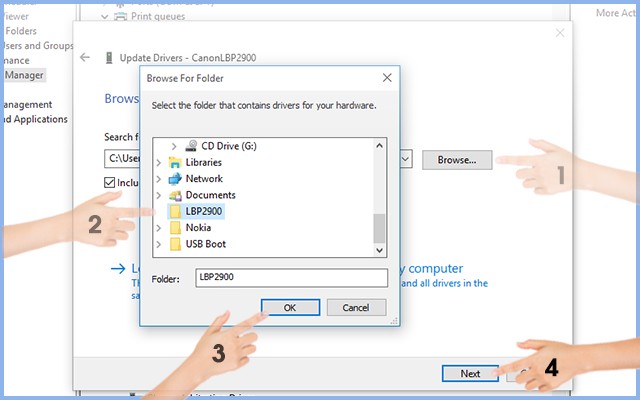The image size is (640, 400).
Task: Select Users and Groups in sidebar
Action: [x=39, y=46]
